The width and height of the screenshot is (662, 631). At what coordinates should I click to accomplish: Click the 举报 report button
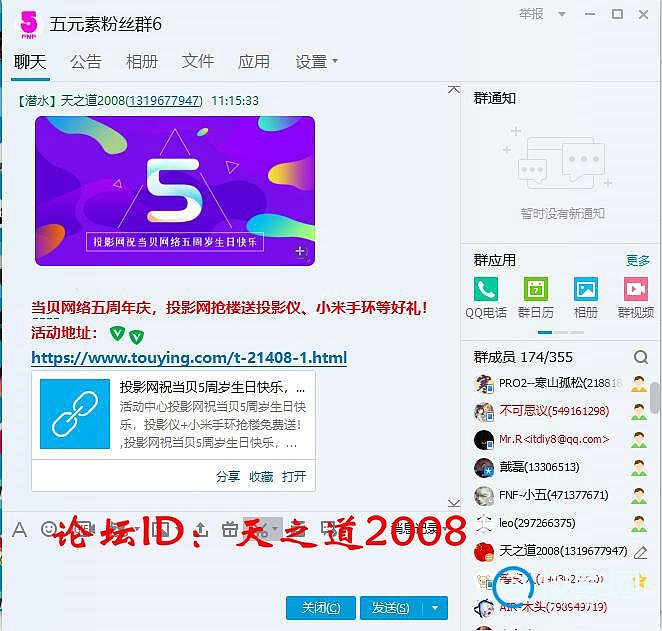tap(531, 14)
